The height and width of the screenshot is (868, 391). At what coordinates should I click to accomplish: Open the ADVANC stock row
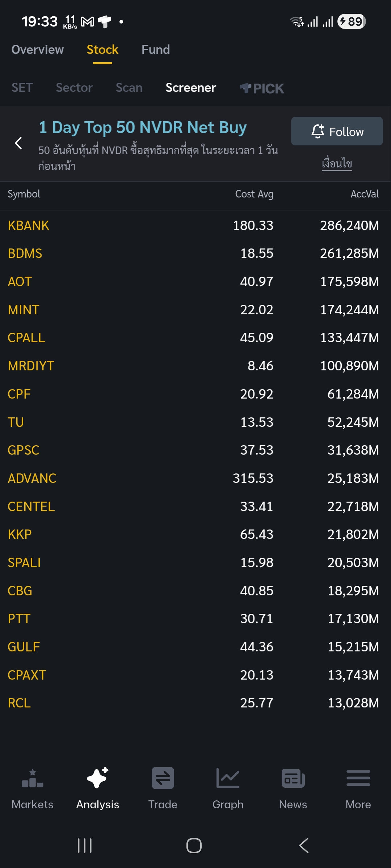point(195,478)
